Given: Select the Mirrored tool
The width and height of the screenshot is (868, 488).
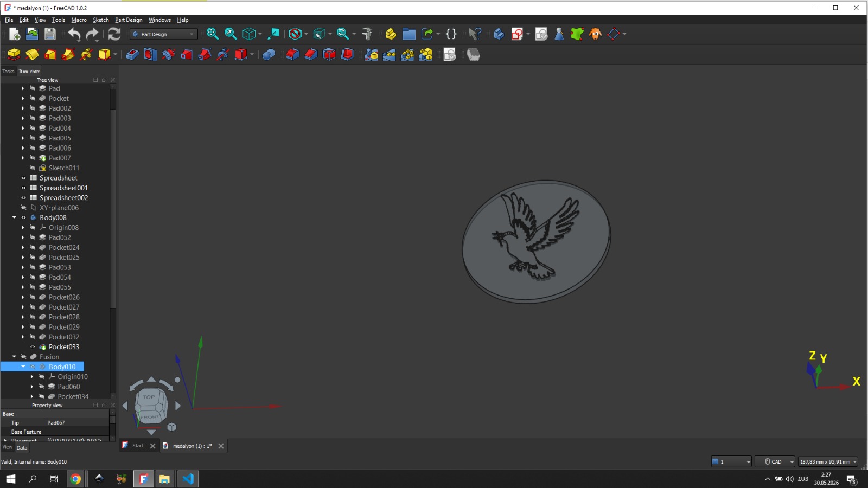Looking at the screenshot, I should [371, 54].
